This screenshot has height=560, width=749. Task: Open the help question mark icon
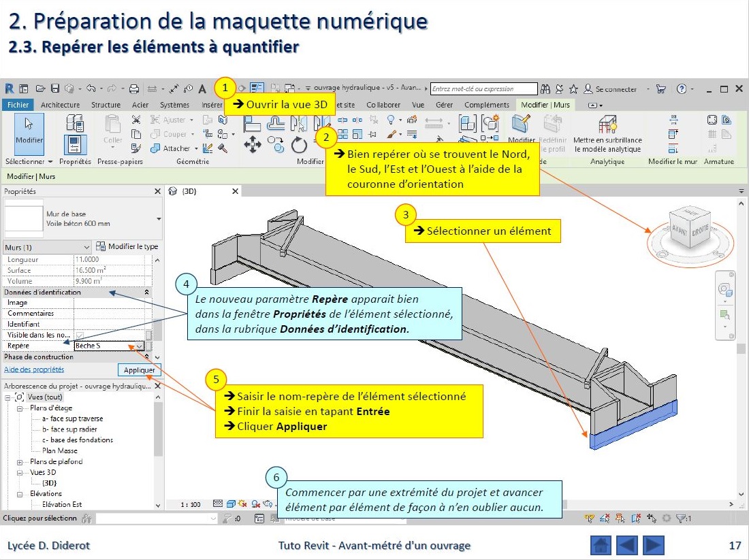682,89
